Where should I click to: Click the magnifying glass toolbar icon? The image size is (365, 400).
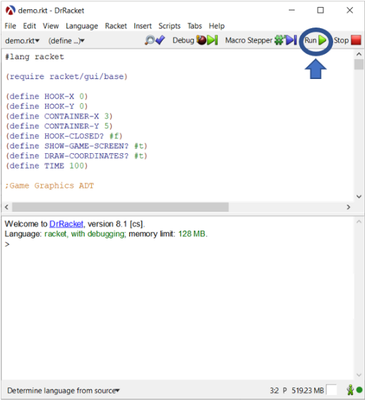click(x=150, y=40)
